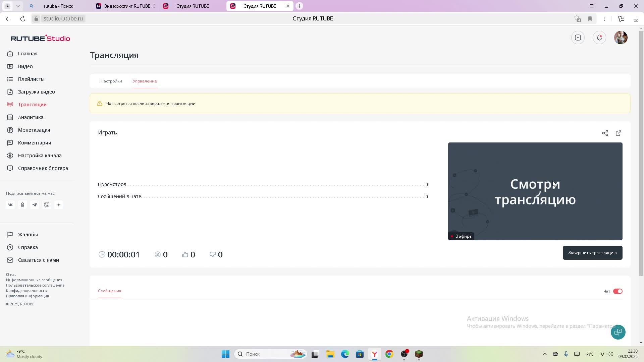Switch to the Настройки tab
Screen dimensions: 644x362
click(x=111, y=81)
